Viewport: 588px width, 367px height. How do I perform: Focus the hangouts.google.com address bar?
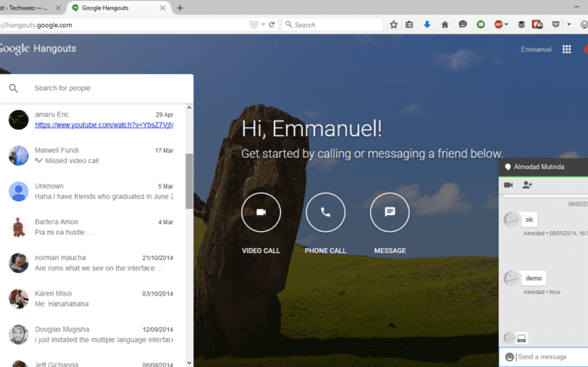[124, 25]
